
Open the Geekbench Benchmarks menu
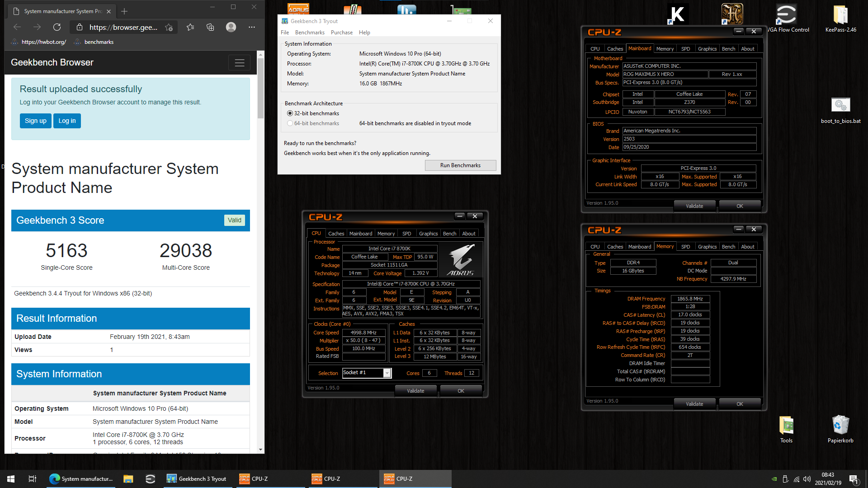[310, 33]
